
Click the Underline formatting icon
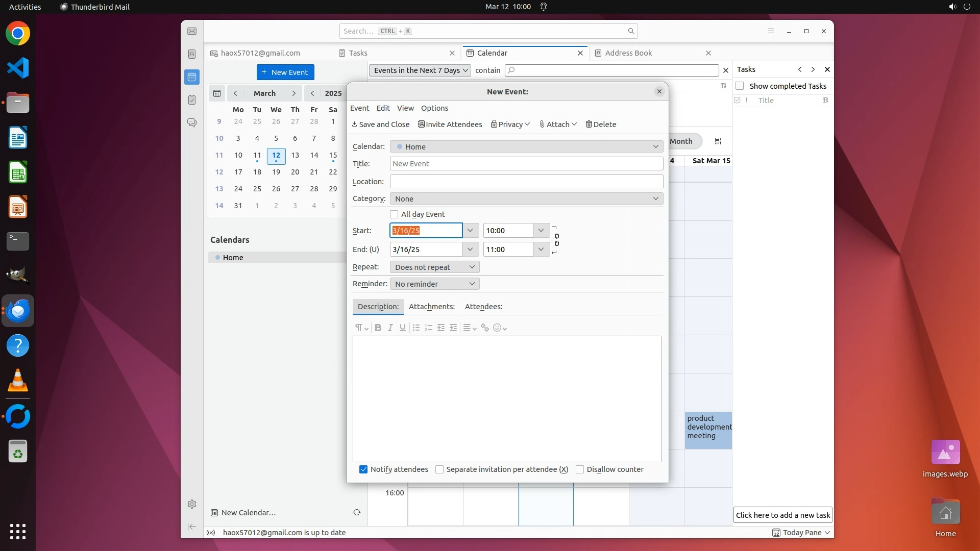(402, 328)
